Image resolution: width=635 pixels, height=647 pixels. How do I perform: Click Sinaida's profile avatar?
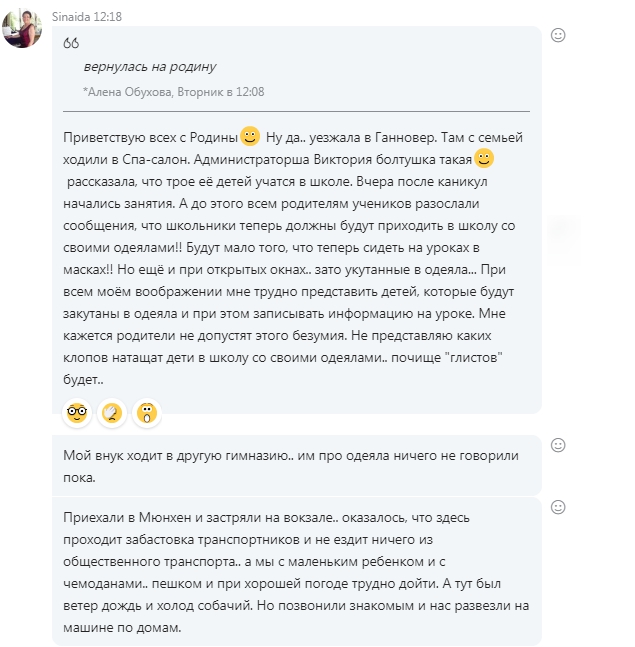click(x=22, y=28)
